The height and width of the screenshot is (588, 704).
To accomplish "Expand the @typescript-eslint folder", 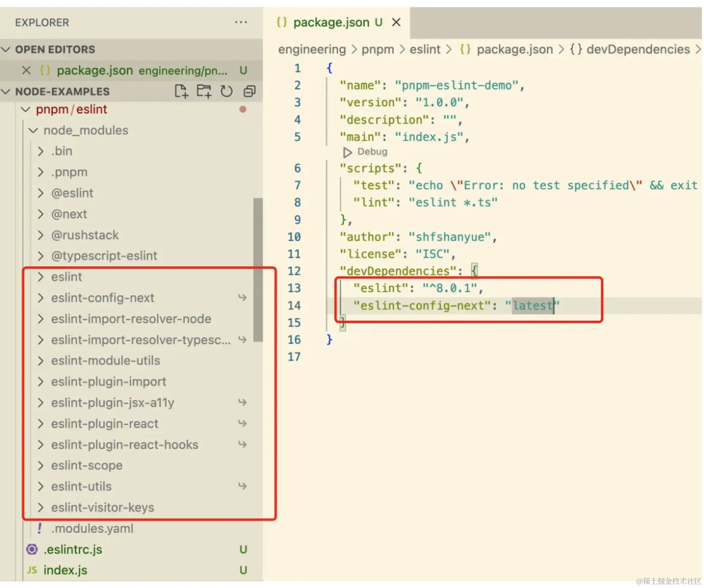I will pos(40,256).
